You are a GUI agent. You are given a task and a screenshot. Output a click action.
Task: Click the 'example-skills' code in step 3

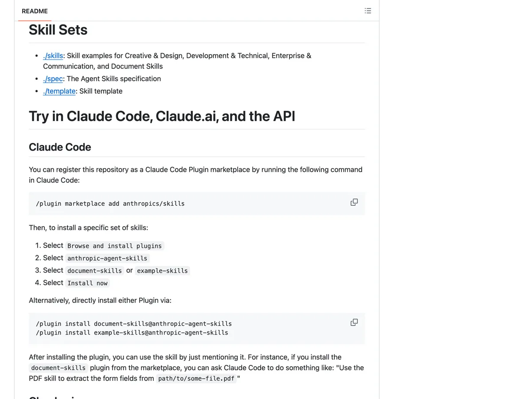pos(162,270)
